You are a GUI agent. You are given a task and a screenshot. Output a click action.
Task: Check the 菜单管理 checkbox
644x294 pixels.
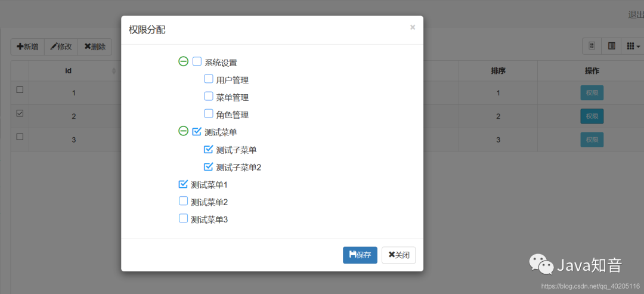point(209,96)
